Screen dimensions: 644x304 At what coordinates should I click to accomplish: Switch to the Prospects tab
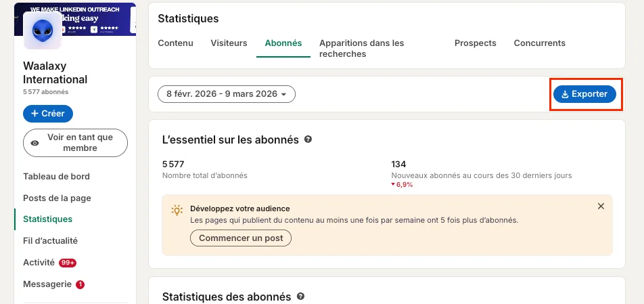point(475,43)
